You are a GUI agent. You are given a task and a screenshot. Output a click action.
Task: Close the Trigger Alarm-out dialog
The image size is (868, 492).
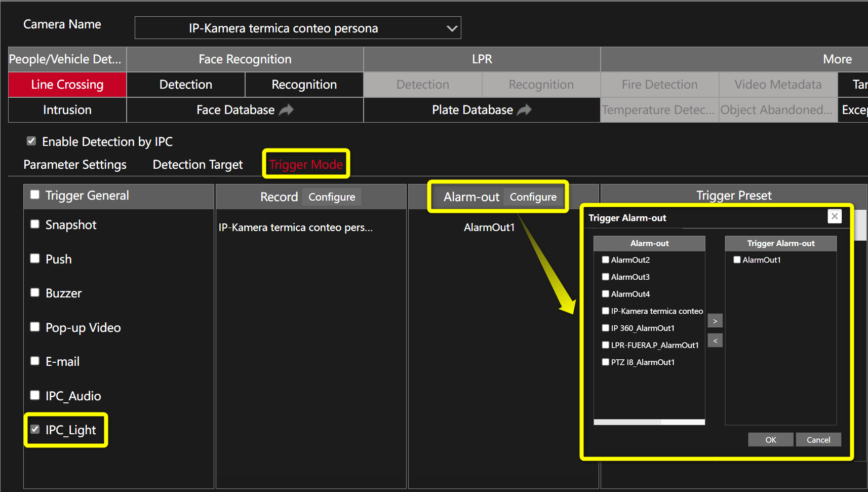tap(835, 216)
